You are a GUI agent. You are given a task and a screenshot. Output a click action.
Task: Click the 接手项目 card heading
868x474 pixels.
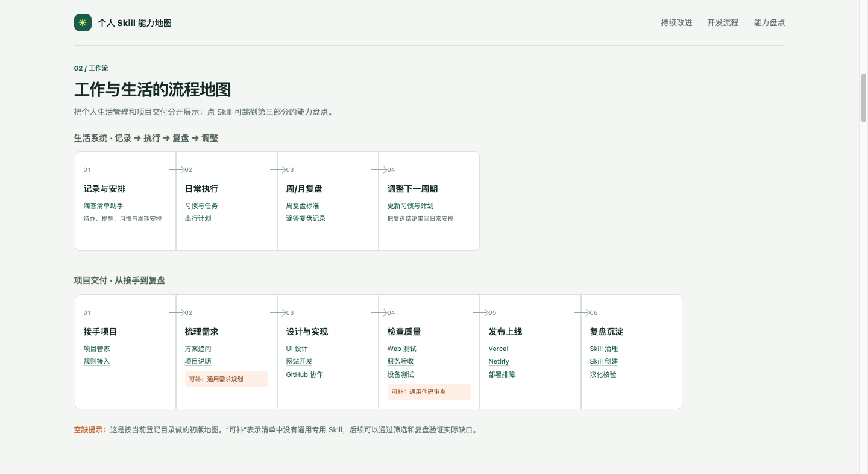101,332
